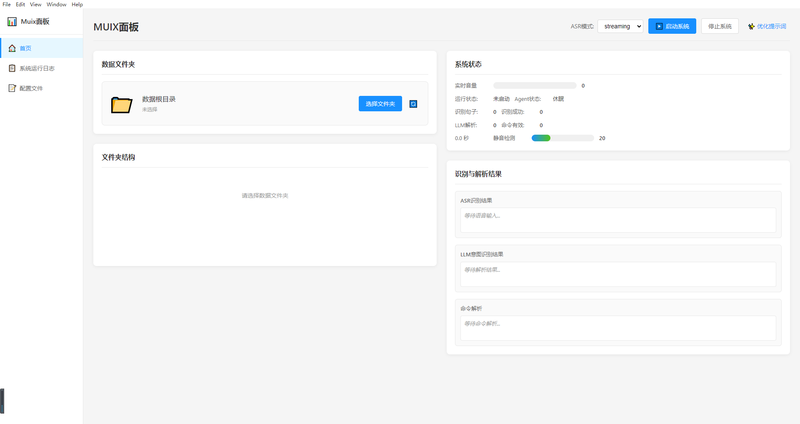This screenshot has height=424, width=800.
Task: Click the yellow folder icon for 数据根目录
Action: (x=122, y=104)
